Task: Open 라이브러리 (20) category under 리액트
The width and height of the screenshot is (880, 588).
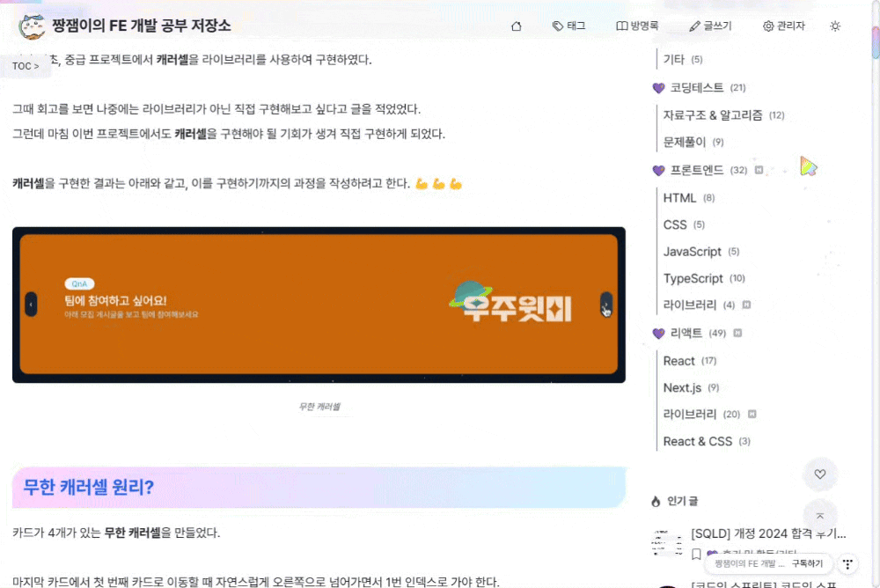Action: pos(701,415)
